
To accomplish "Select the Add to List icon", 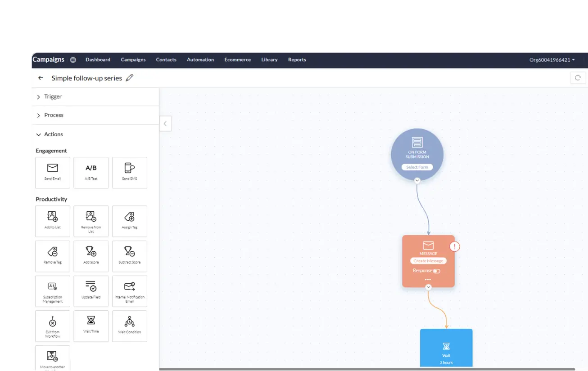I will (53, 217).
